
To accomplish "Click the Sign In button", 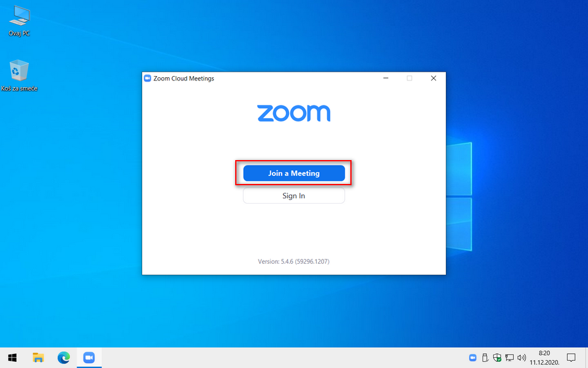I will tap(293, 196).
